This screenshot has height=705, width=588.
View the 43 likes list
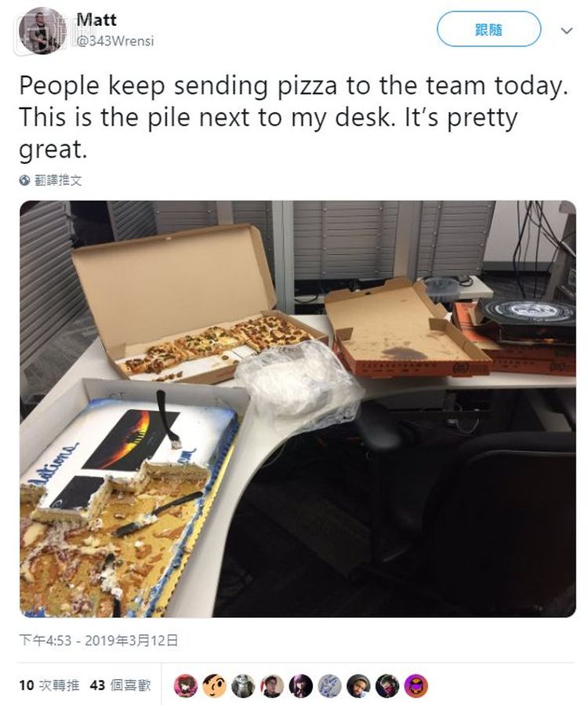(x=120, y=685)
